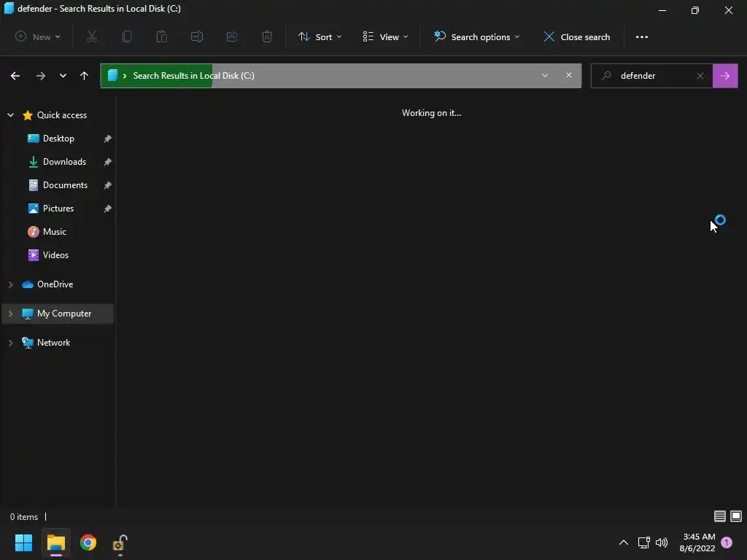
Task: Toggle the pin next to Downloads
Action: [x=108, y=162]
